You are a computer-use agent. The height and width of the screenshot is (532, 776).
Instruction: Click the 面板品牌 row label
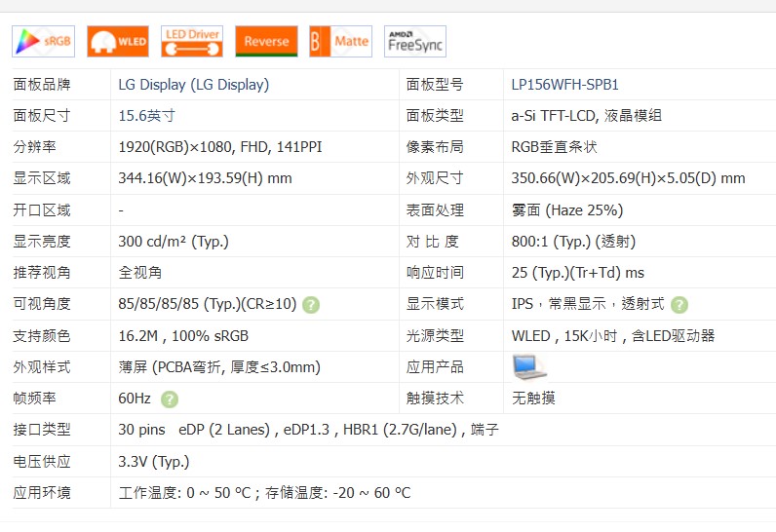42,85
